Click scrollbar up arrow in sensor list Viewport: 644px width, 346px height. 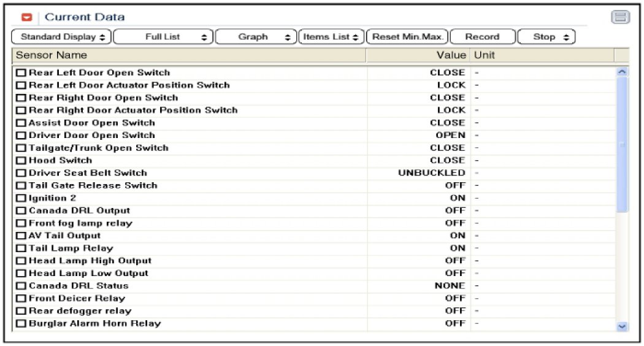tap(623, 72)
